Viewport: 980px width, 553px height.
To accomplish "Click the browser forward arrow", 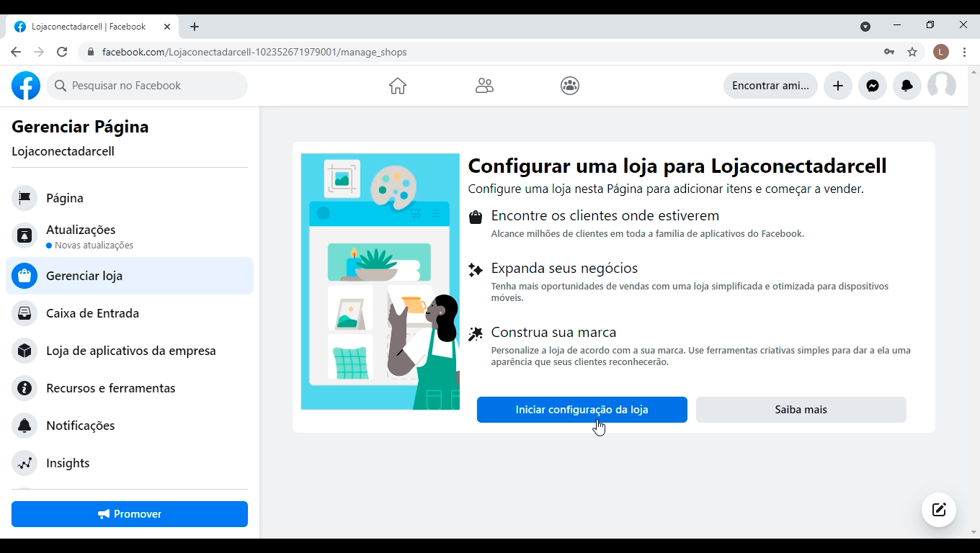I will (x=39, y=52).
